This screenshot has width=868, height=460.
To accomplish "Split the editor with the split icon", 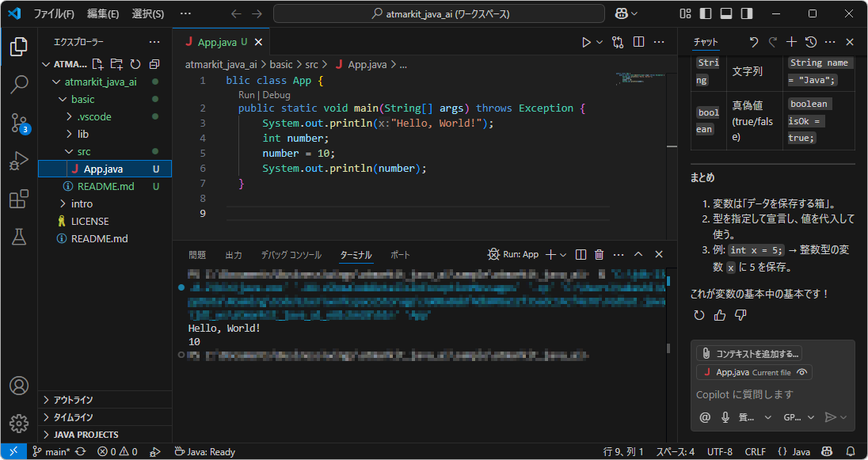I will click(x=638, y=42).
